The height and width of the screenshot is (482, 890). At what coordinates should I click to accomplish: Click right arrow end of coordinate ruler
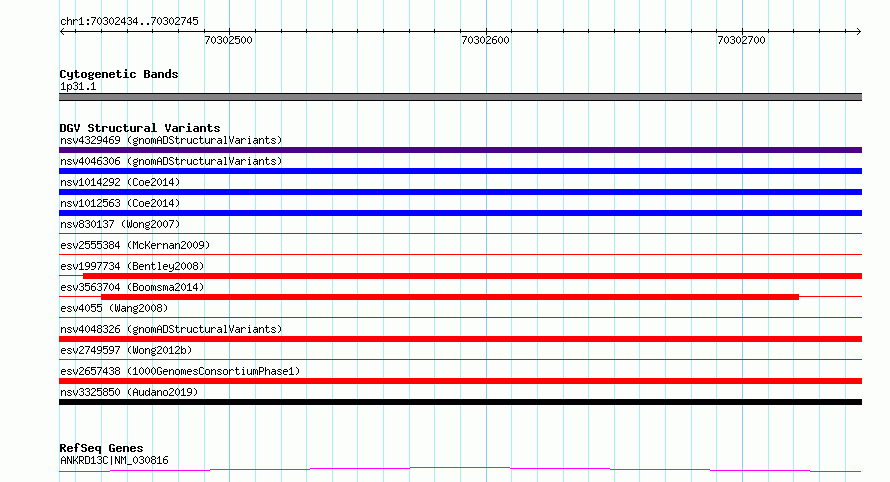858,31
